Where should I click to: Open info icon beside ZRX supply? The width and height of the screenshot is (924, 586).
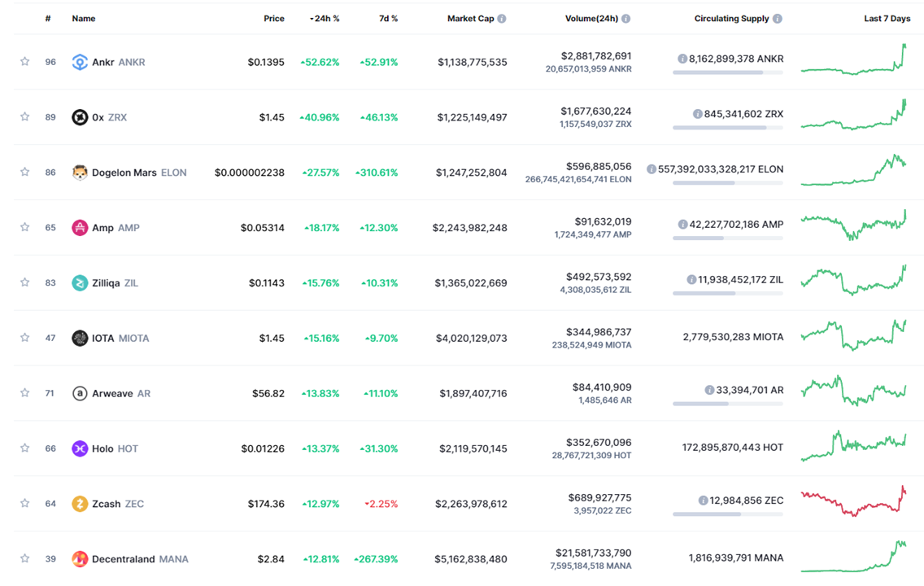(x=698, y=114)
